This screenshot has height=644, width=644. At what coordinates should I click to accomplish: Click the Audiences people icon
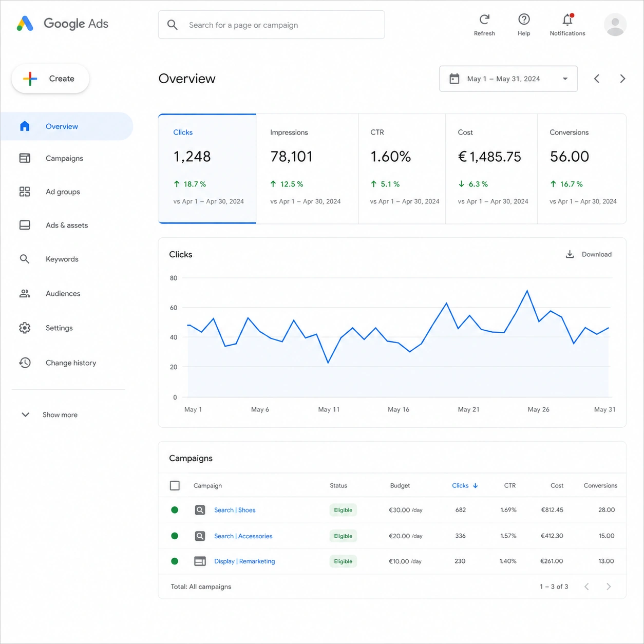[x=25, y=293]
